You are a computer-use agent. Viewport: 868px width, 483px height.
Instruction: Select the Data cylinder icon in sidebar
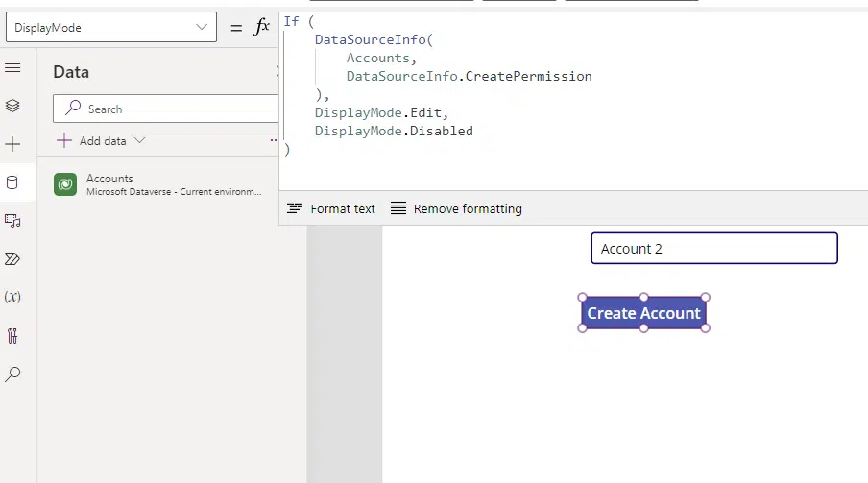coord(12,182)
